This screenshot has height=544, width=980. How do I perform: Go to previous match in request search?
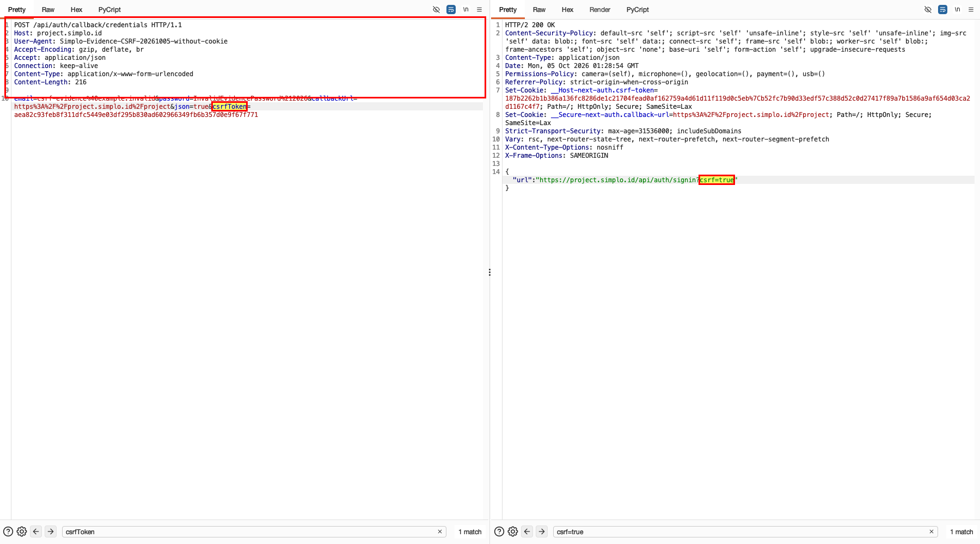[x=36, y=531]
